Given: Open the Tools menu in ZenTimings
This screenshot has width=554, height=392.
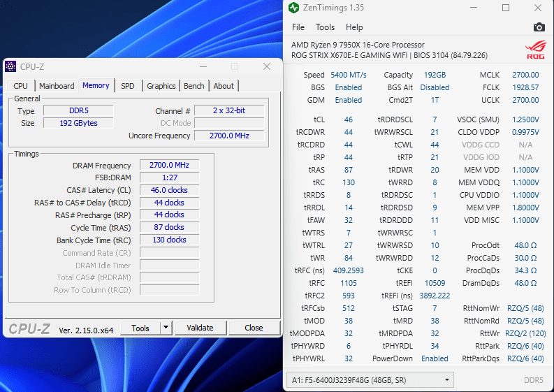Looking at the screenshot, I should pos(325,27).
